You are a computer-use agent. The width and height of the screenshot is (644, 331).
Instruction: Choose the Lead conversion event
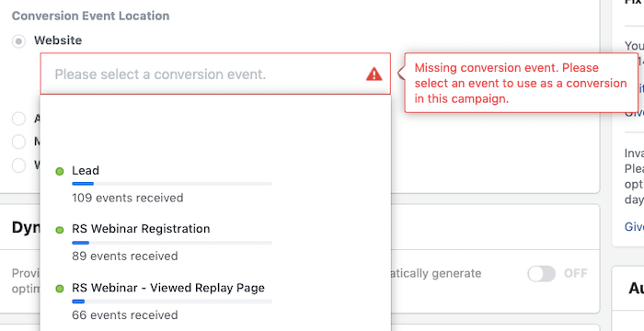tap(215, 184)
